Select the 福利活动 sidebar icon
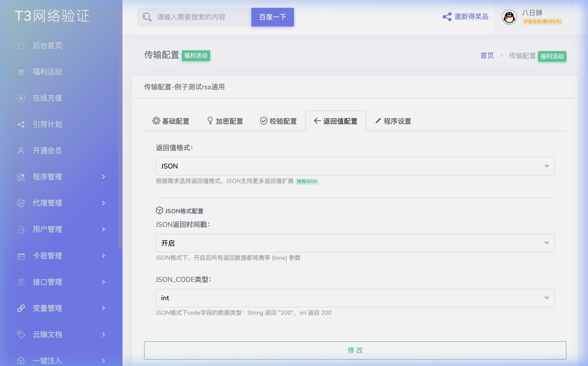The image size is (588, 366). click(x=21, y=72)
